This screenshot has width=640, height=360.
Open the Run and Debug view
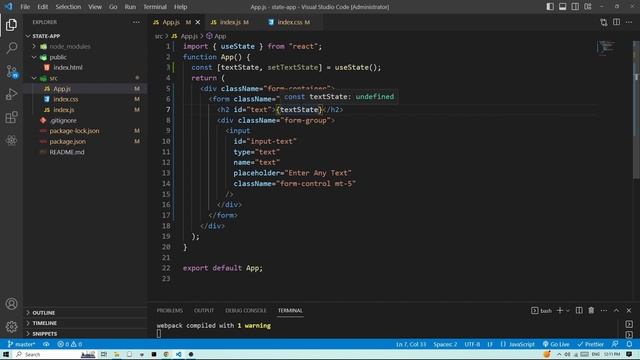pyautogui.click(x=11, y=94)
